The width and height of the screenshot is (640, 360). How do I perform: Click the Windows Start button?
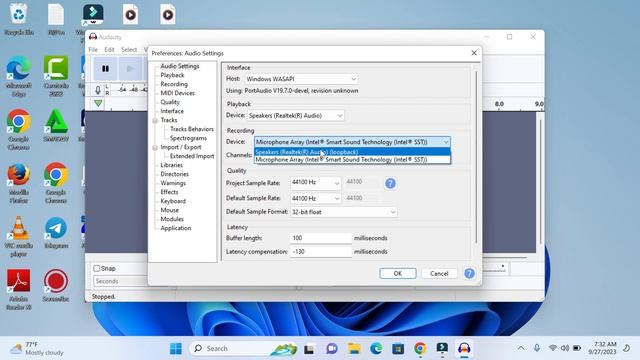(x=176, y=349)
